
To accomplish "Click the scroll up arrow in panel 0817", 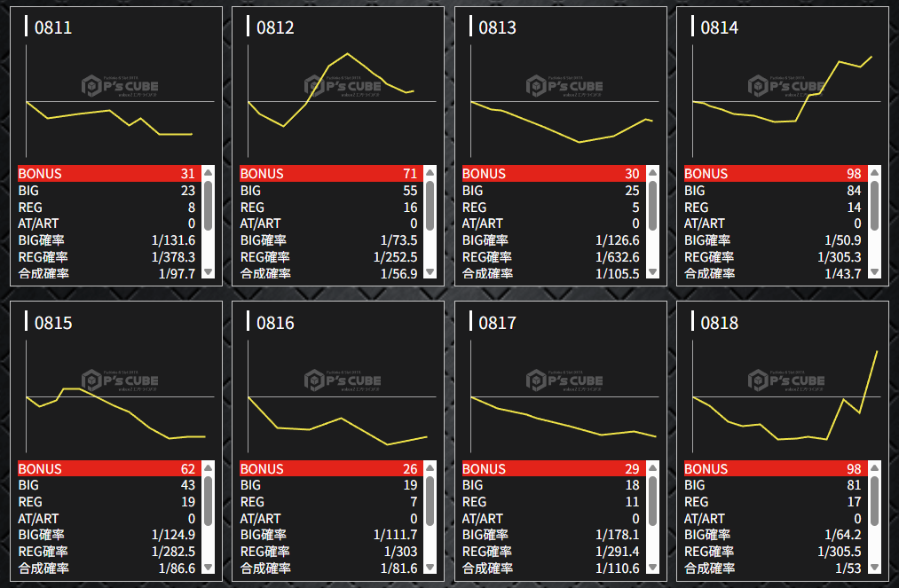I will pos(652,467).
